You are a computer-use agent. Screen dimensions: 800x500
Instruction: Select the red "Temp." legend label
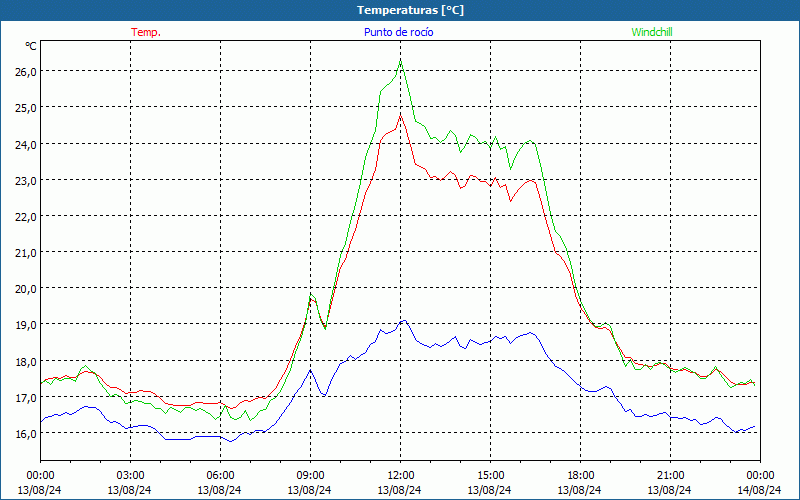[146, 32]
